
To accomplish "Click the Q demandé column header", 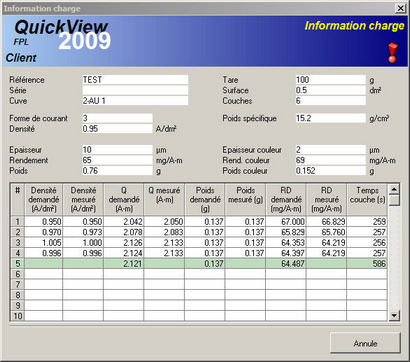I will (124, 199).
